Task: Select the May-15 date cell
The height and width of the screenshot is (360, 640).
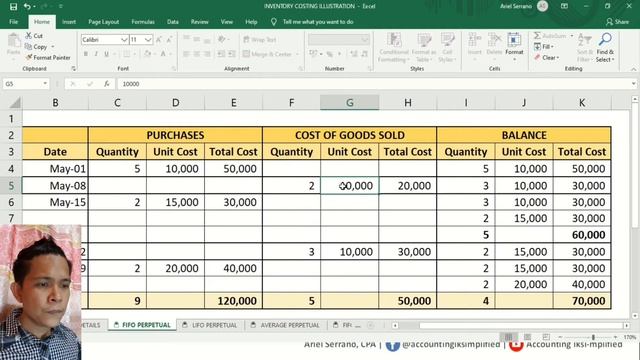Action: pos(55,202)
